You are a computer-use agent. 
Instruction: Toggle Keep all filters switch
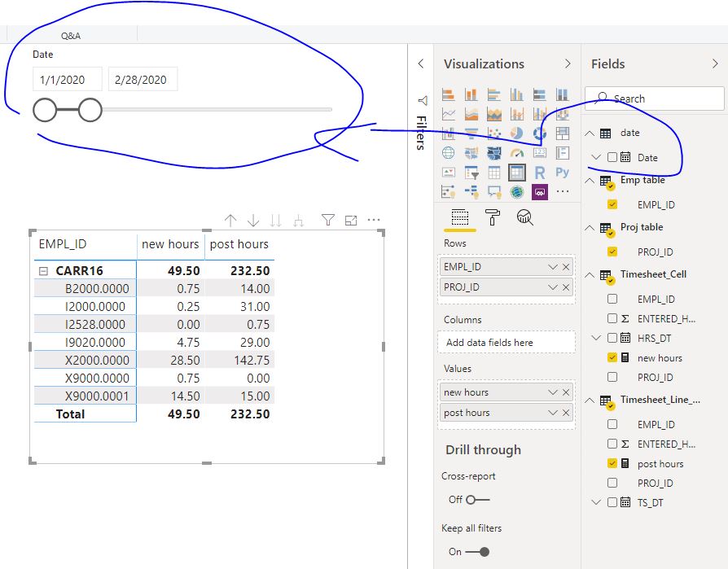pos(477,552)
